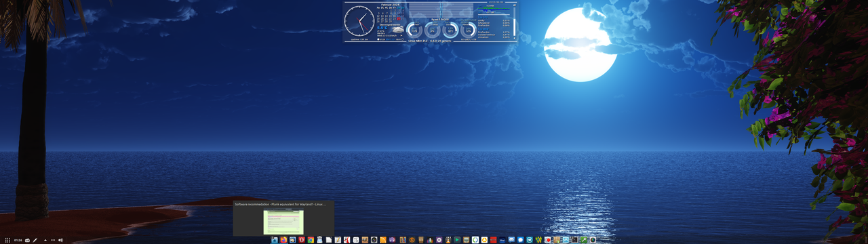Open the green play-button app in dock

click(457, 240)
